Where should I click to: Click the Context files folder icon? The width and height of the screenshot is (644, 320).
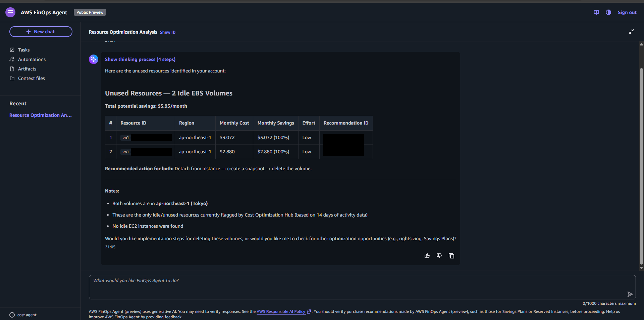(x=12, y=78)
